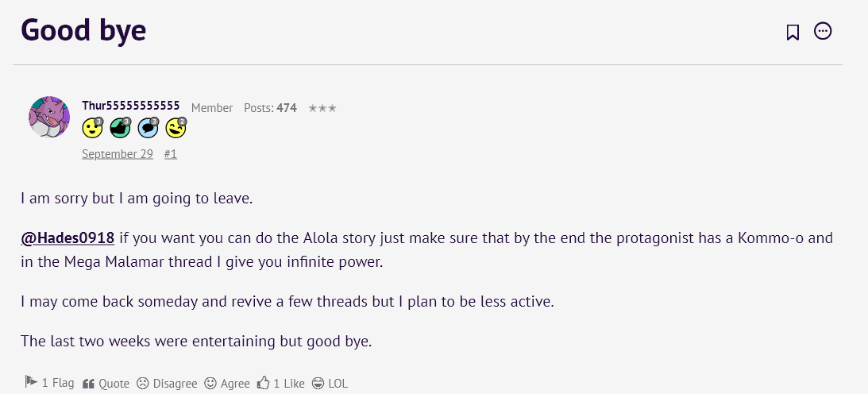Viewport: 868px width, 394px height.
Task: Quote this post
Action: coord(106,383)
